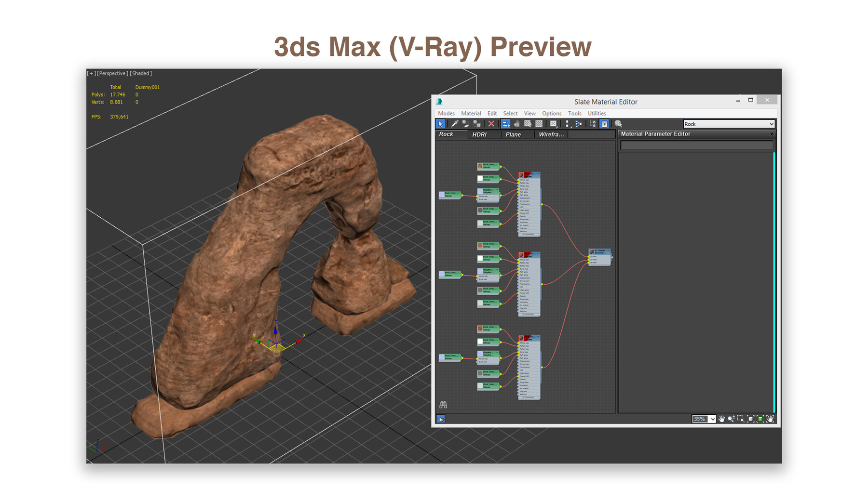The image size is (868, 488).
Task: Click the Zoom magnifier tool
Action: click(x=731, y=419)
